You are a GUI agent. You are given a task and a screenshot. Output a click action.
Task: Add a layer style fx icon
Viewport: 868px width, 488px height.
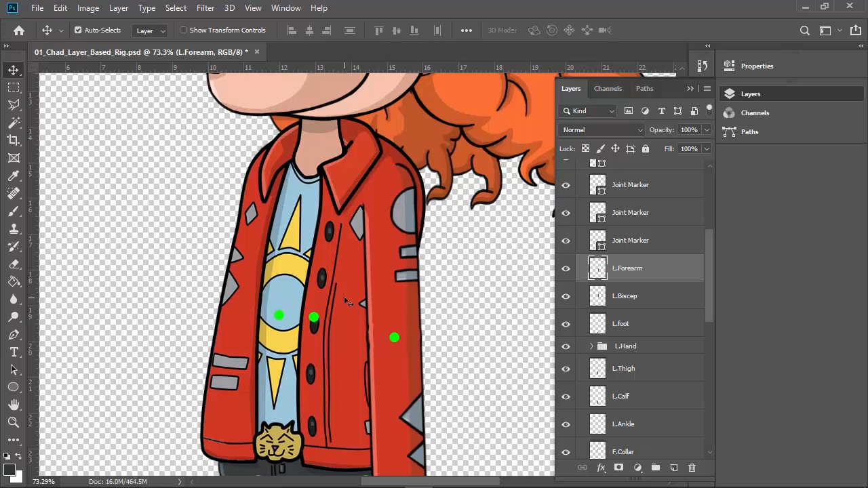(x=600, y=468)
